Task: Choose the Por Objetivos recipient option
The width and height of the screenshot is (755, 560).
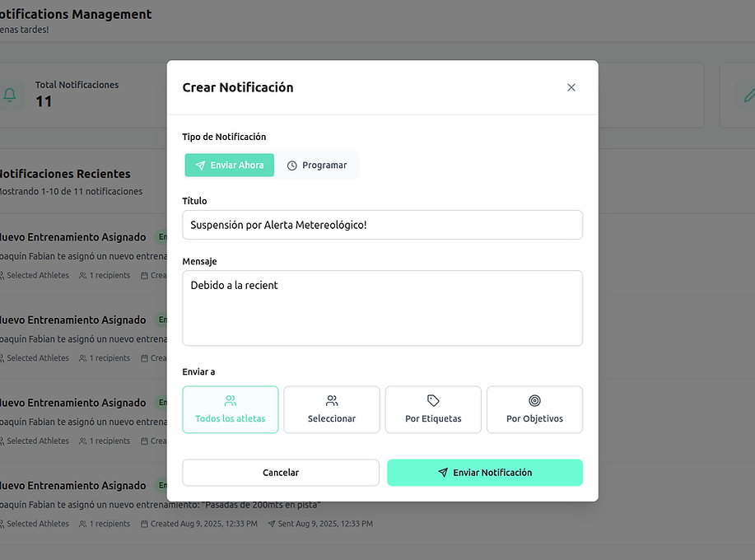Action: (x=534, y=410)
